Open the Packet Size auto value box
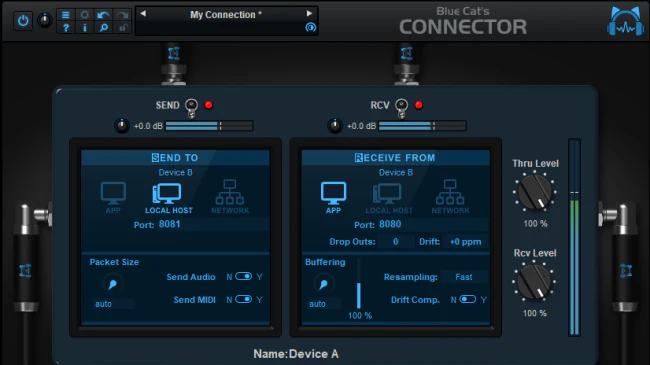This screenshot has height=365, width=650. pyautogui.click(x=112, y=304)
